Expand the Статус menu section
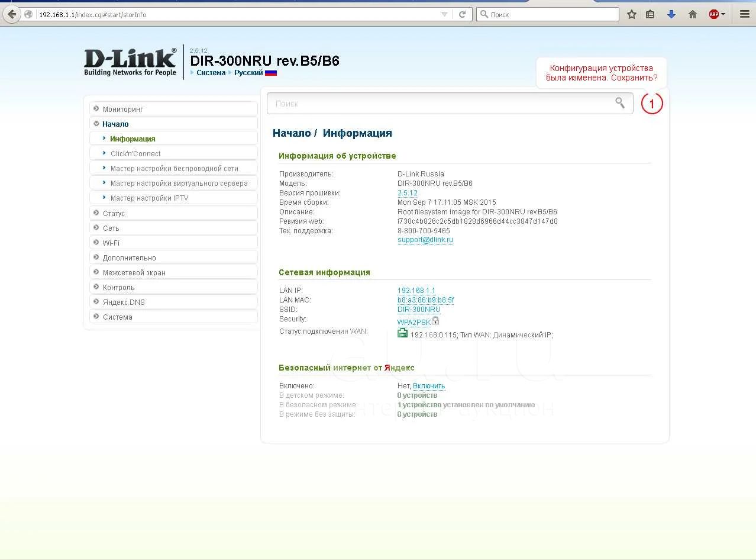The height and width of the screenshot is (560, 756). [x=173, y=213]
